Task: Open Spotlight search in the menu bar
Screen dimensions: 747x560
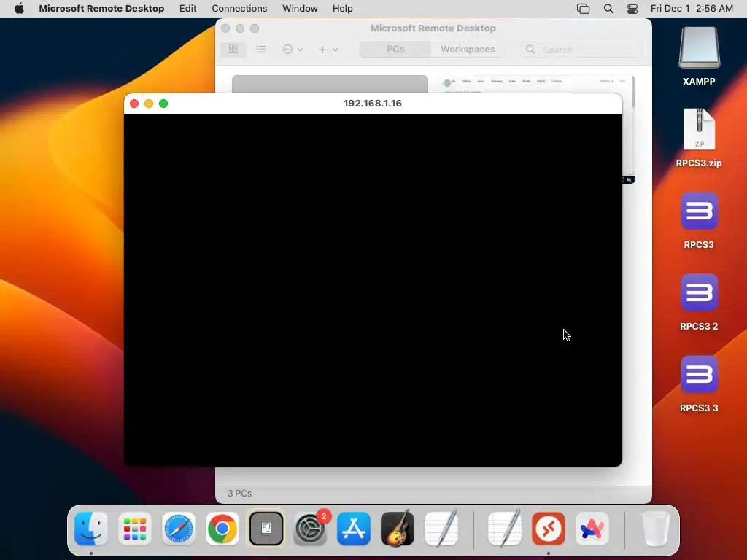Action: tap(608, 9)
